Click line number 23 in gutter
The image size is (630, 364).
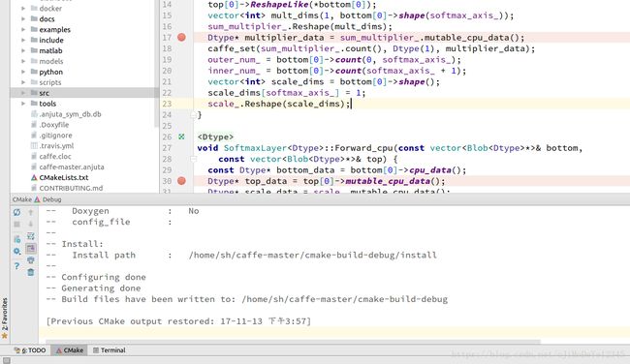click(x=167, y=104)
